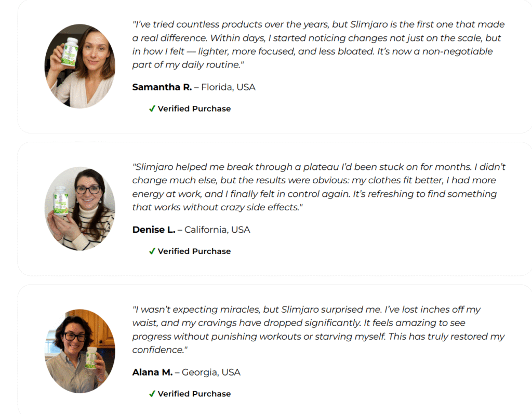Click Denise's testimonial about breaking a plateau
The width and height of the screenshot is (532, 414).
(319, 187)
